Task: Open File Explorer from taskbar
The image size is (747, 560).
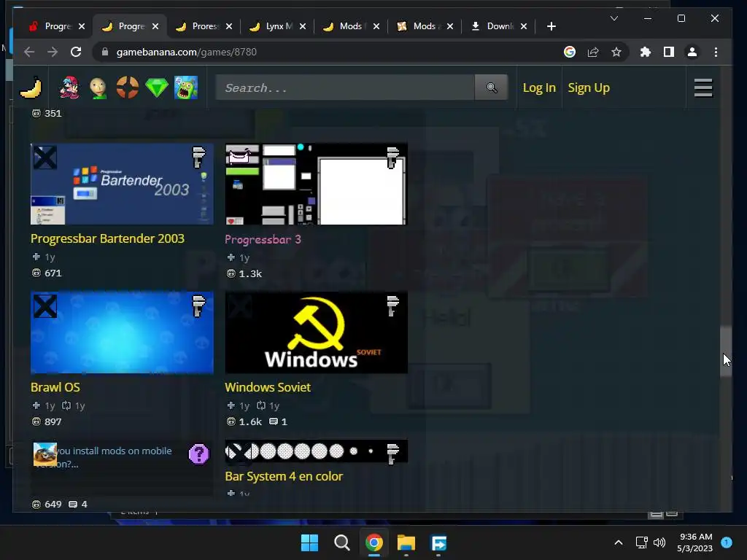Action: click(406, 542)
